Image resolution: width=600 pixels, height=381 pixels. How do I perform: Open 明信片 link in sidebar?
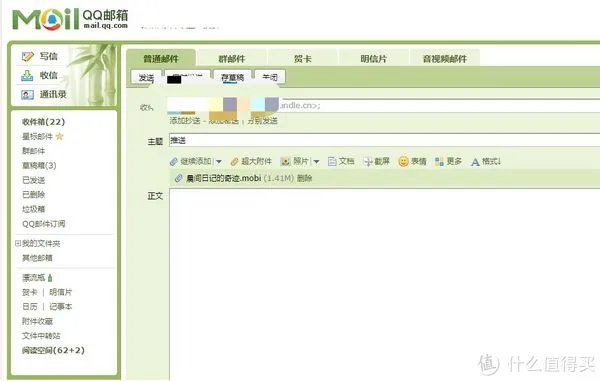point(60,292)
